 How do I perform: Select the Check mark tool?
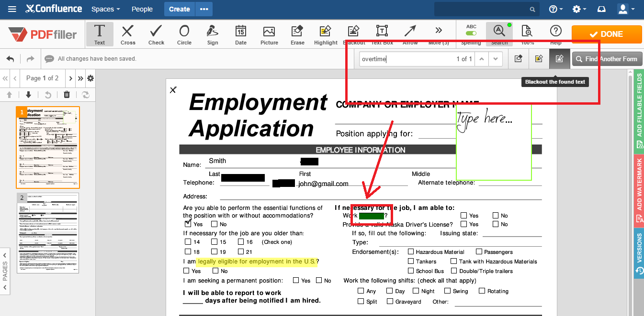click(x=156, y=34)
